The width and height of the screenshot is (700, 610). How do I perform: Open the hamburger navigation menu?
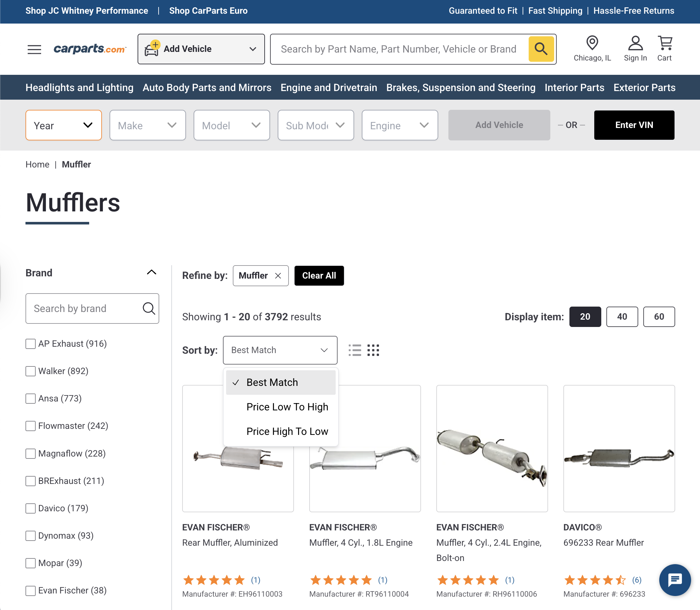tap(34, 49)
